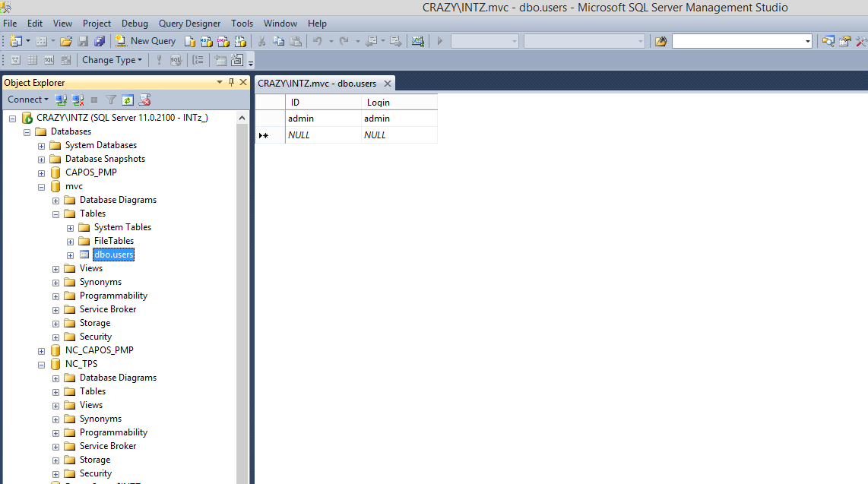The width and height of the screenshot is (868, 484).
Task: Collapse the CRAZY\INTZ server node
Action: (x=12, y=119)
